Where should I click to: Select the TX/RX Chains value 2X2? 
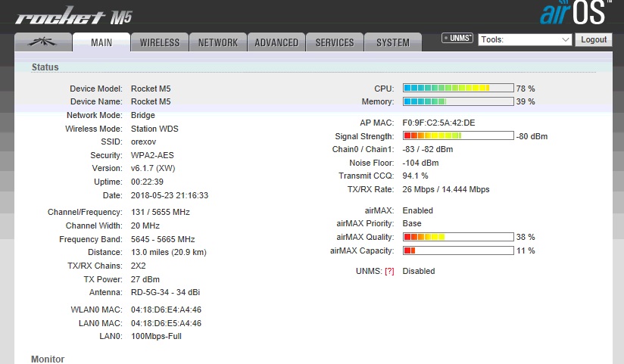pos(138,266)
